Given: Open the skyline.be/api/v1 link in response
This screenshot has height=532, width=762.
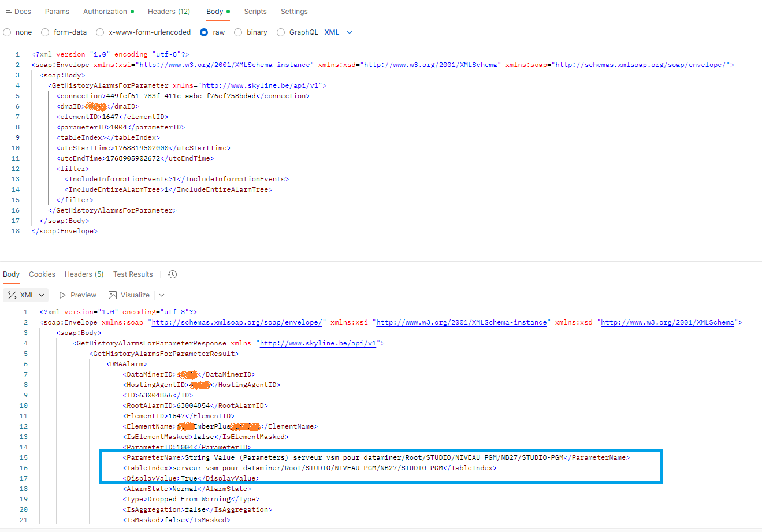Looking at the screenshot, I should [x=318, y=343].
